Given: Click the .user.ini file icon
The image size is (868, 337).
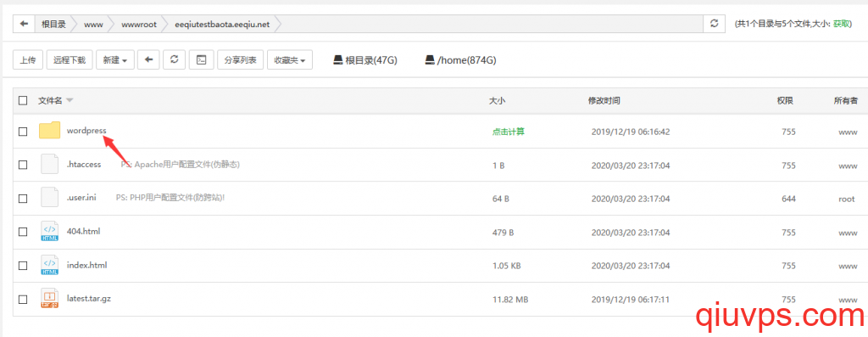Looking at the screenshot, I should 50,198.
